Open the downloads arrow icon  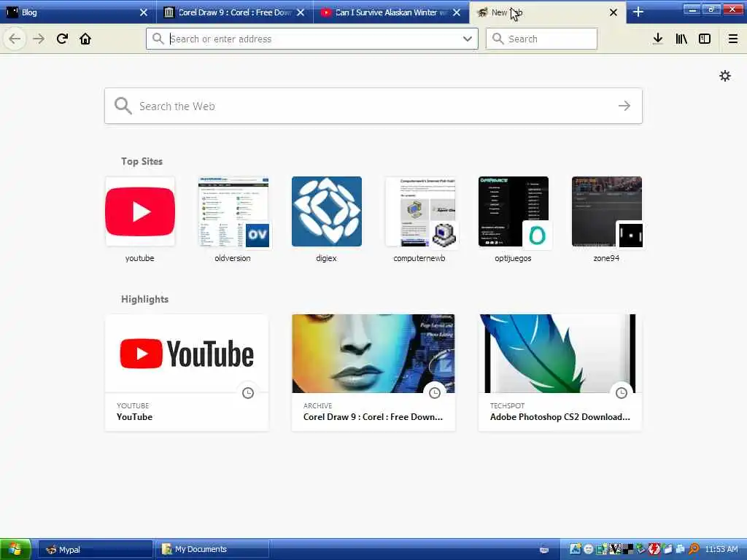coord(658,39)
